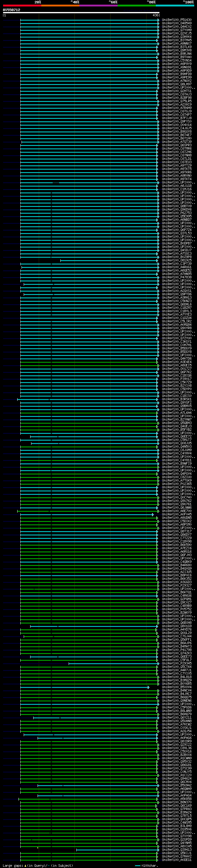Select the AV550712 query label

[11, 10]
